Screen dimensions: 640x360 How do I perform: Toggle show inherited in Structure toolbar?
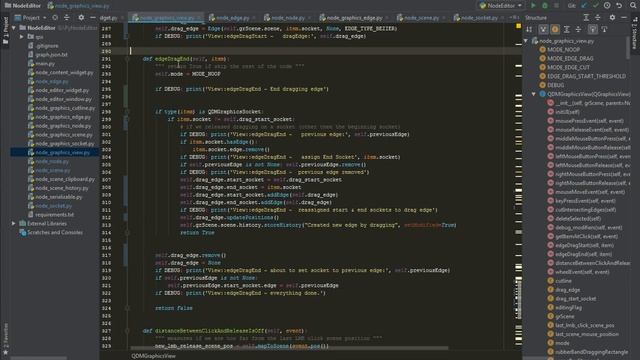click(x=543, y=29)
